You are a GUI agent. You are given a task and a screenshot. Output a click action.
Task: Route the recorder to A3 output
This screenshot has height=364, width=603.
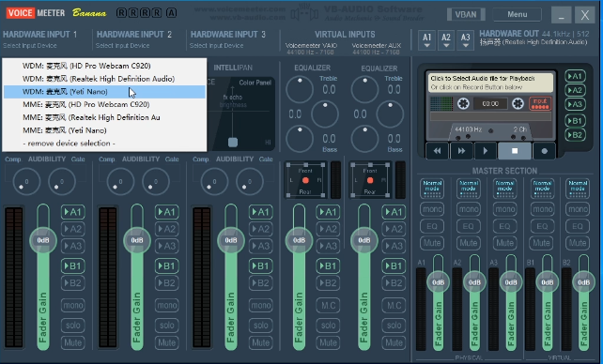(575, 104)
